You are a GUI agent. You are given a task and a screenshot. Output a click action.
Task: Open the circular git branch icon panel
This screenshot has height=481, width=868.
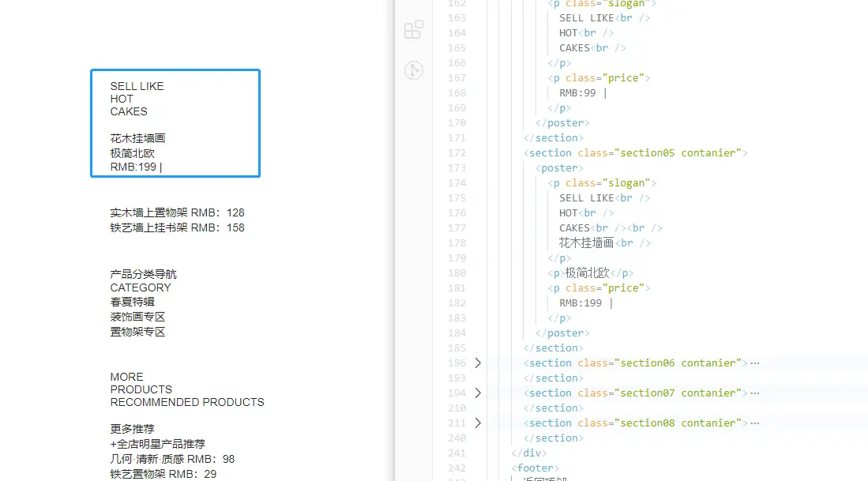(x=414, y=70)
